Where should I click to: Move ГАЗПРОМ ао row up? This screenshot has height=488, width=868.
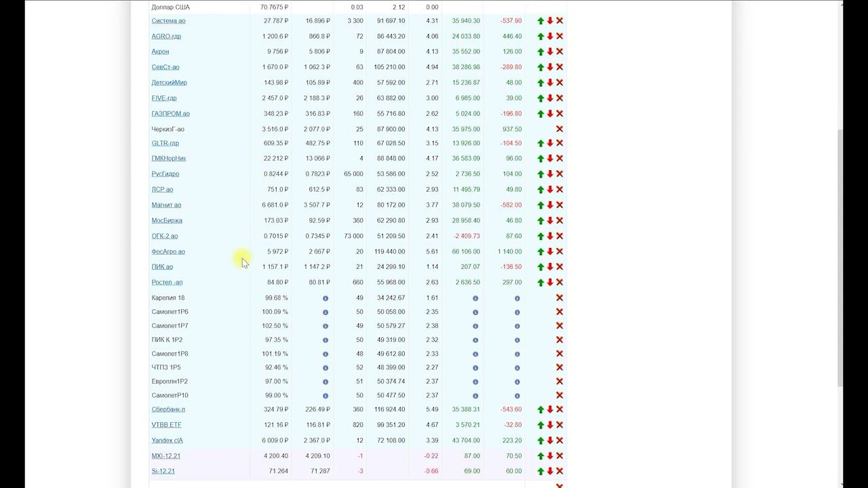(x=540, y=114)
